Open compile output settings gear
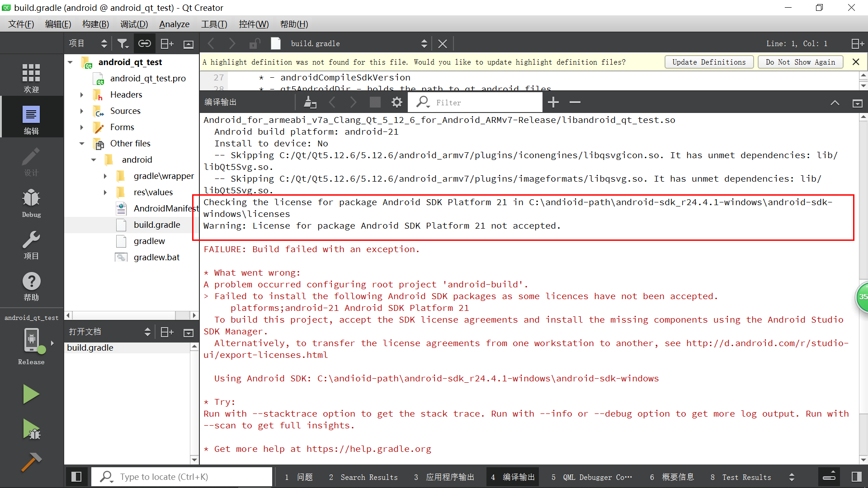Viewport: 868px width, 488px height. [x=396, y=103]
